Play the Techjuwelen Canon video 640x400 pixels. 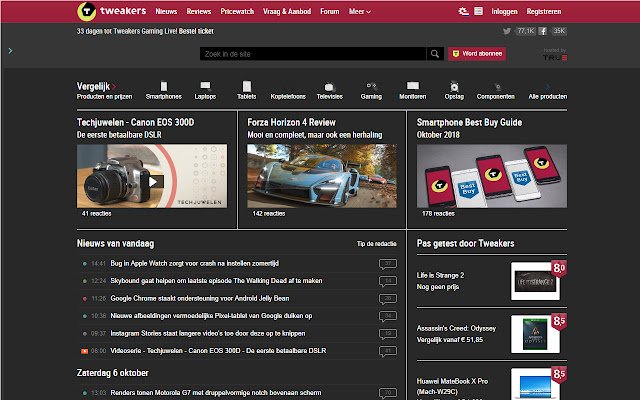coord(153,182)
